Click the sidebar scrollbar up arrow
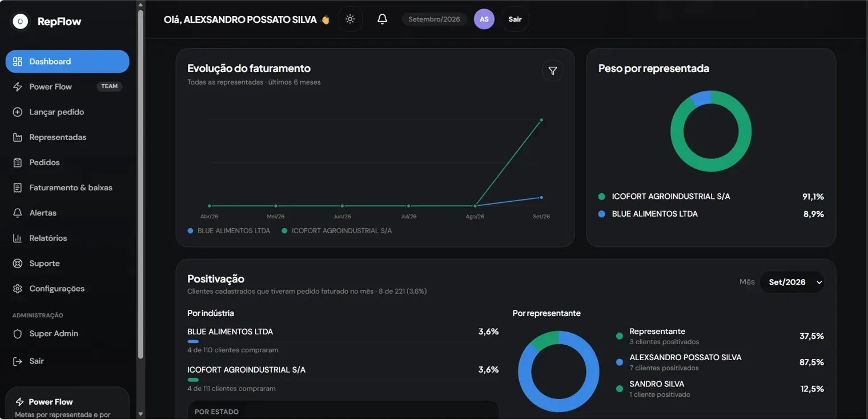The height and width of the screenshot is (419, 868). click(140, 5)
